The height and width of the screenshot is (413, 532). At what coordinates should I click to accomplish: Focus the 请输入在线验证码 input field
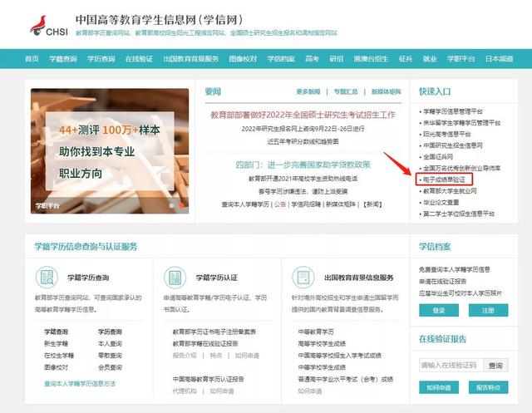click(x=451, y=365)
